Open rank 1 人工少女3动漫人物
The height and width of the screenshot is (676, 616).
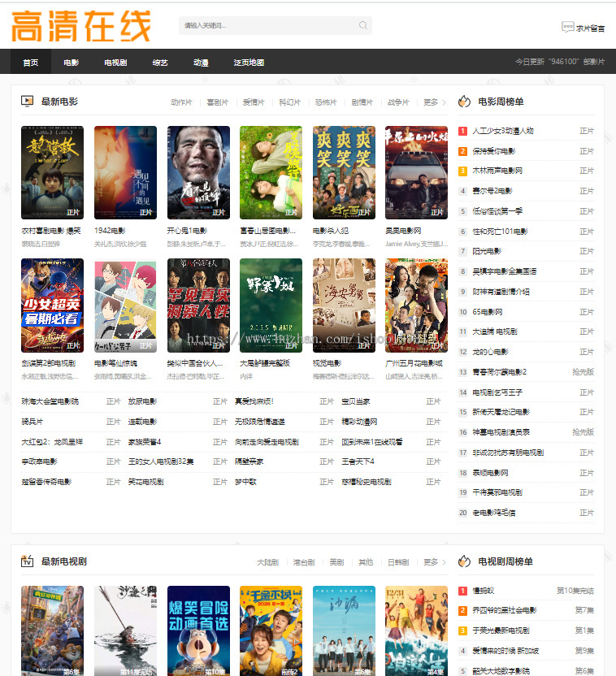[503, 131]
